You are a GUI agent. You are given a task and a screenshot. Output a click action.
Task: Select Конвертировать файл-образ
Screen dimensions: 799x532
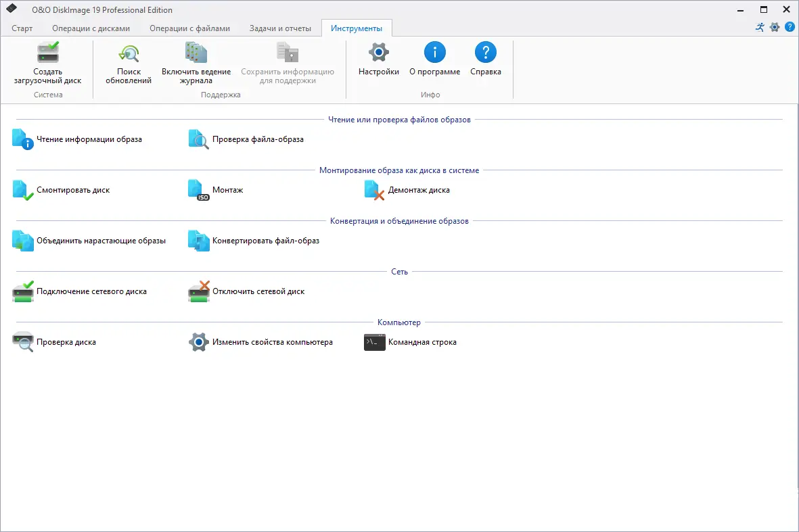(x=267, y=240)
